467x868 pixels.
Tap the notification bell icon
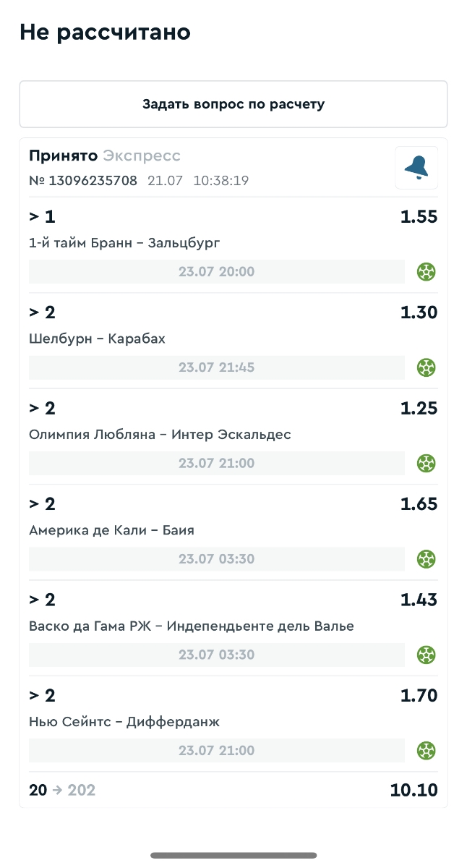416,168
